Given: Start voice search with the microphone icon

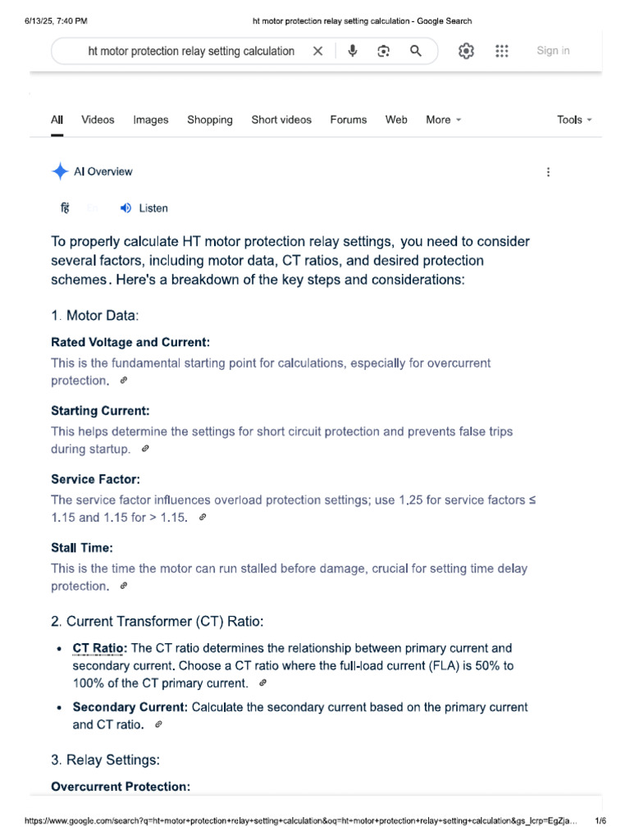Looking at the screenshot, I should point(353,51).
